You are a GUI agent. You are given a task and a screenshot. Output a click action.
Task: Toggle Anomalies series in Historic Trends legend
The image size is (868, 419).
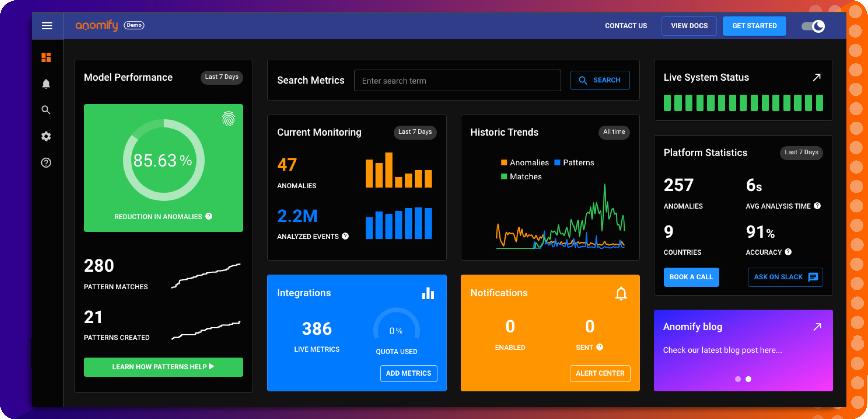coord(525,163)
